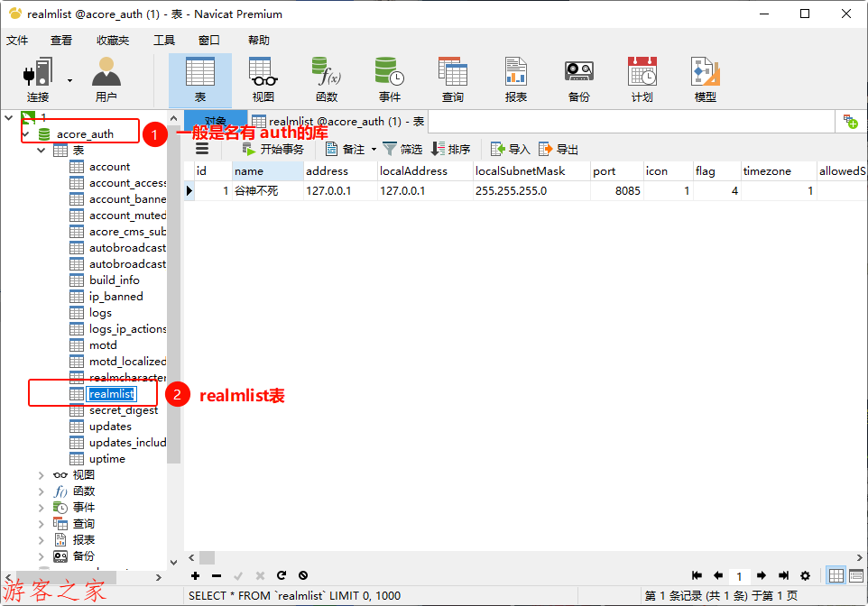Open the 备注 dropdown arrow
Screen dimensions: 868x606
point(374,150)
